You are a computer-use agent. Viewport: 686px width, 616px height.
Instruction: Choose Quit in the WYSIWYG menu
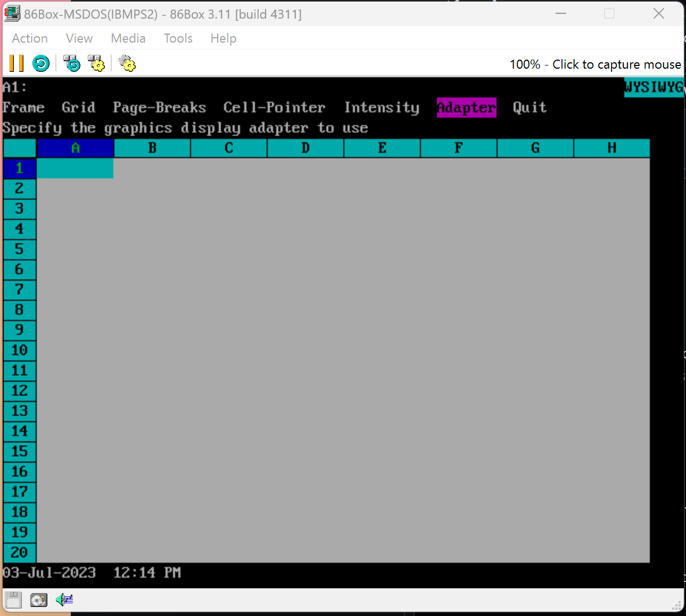[x=529, y=108]
